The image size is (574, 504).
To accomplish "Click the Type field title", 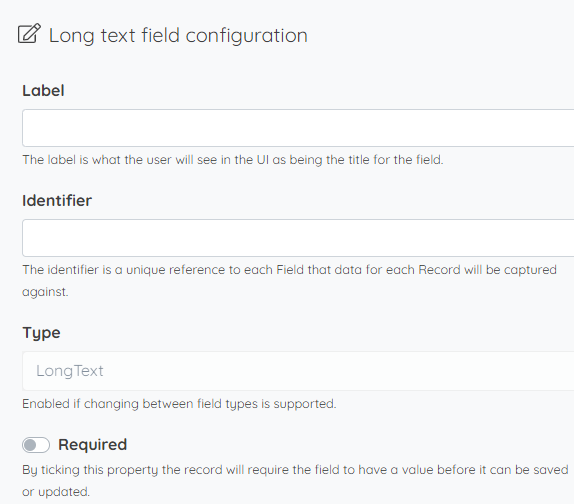I will pos(41,333).
